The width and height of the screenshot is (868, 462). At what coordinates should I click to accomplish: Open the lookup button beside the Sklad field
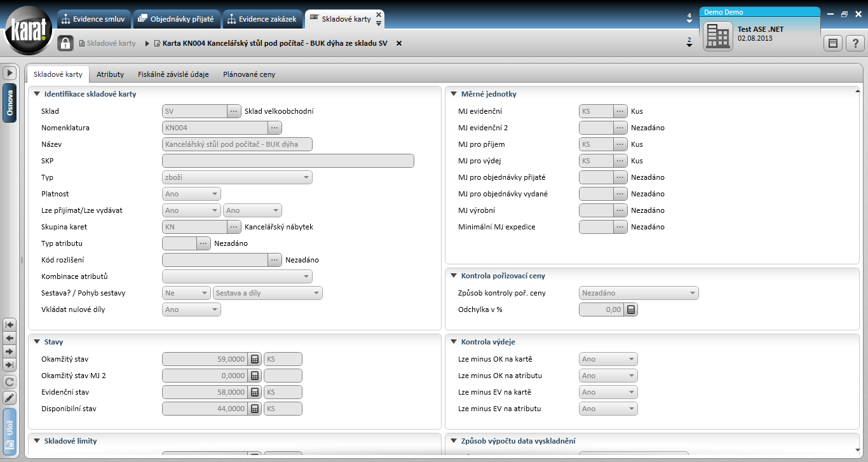coord(234,111)
